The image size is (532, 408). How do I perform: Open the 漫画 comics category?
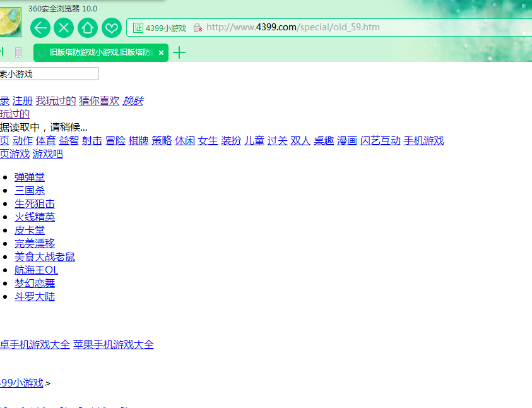346,140
